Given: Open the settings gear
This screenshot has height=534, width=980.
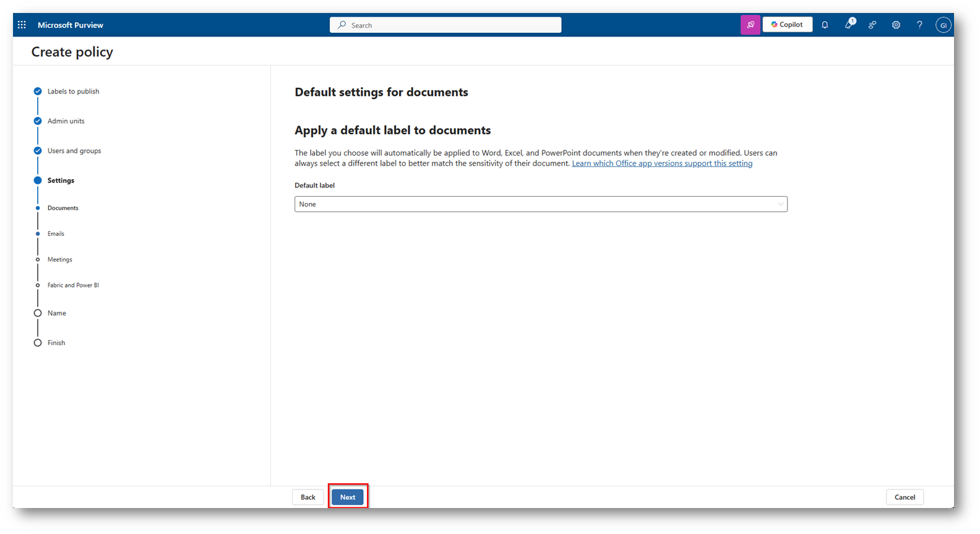Looking at the screenshot, I should pos(896,25).
